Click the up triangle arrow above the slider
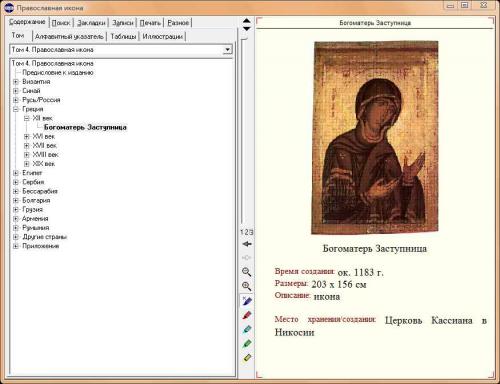Viewport: 500px width, 384px height. click(247, 21)
